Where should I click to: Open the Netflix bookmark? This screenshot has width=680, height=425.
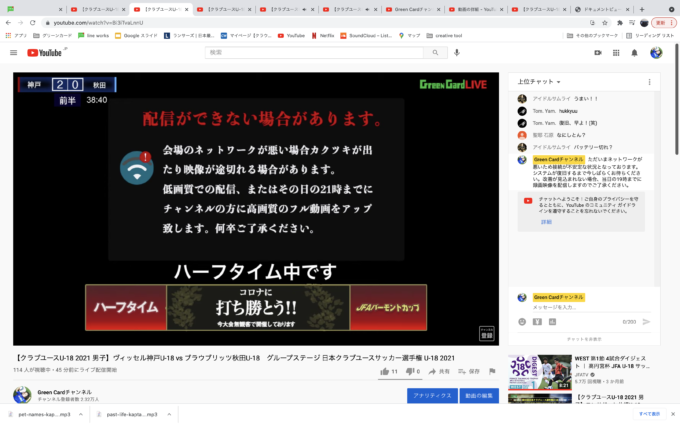(323, 36)
